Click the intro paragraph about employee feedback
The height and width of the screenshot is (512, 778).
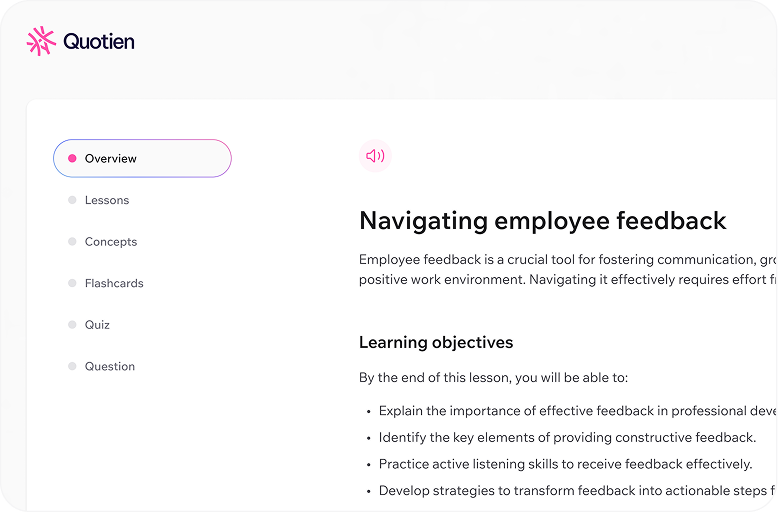pos(568,269)
